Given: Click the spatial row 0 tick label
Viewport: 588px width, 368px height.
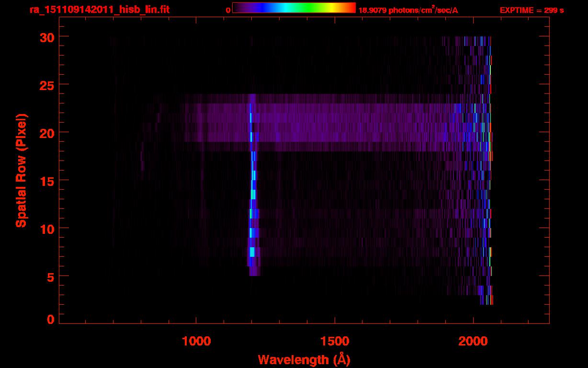Looking at the screenshot, I should [49, 320].
